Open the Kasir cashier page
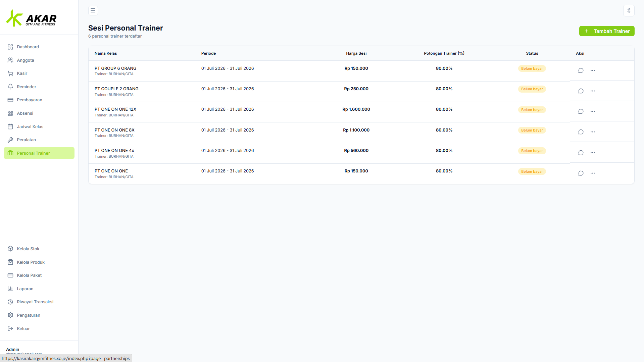Image resolution: width=644 pixels, height=362 pixels. (x=39, y=73)
